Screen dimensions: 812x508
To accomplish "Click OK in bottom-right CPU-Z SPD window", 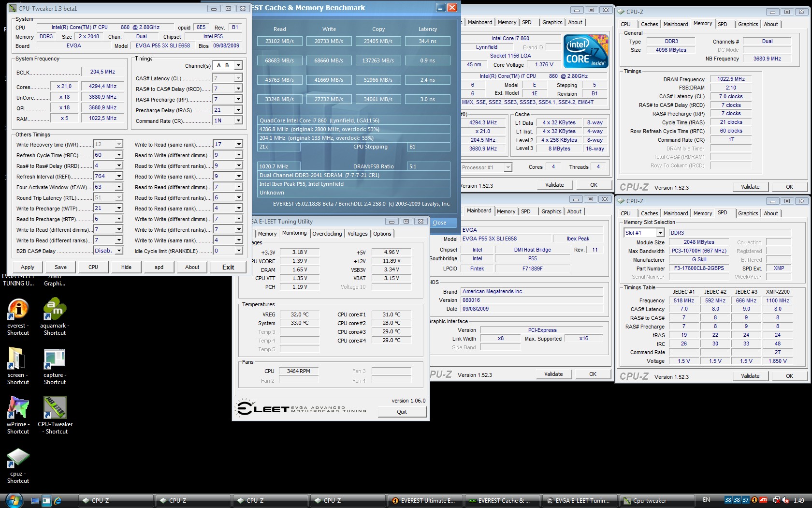I will 789,376.
